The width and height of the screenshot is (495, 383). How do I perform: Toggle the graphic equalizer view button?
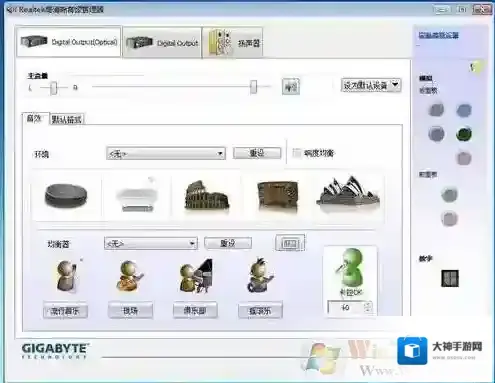click(x=290, y=243)
